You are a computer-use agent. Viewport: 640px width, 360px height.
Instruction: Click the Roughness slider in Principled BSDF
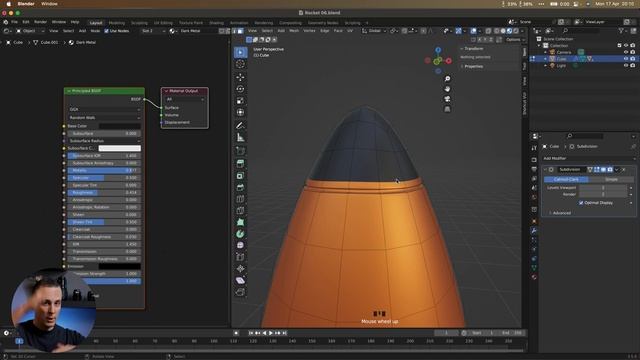coord(104,193)
